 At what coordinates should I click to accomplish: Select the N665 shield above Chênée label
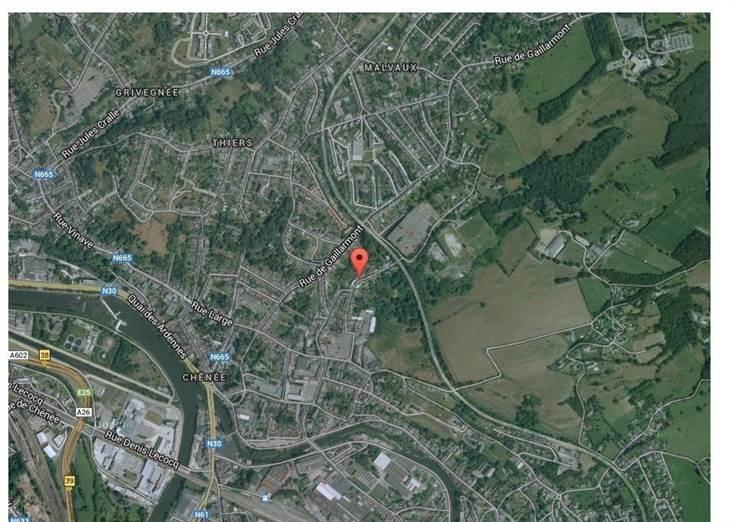click(219, 357)
